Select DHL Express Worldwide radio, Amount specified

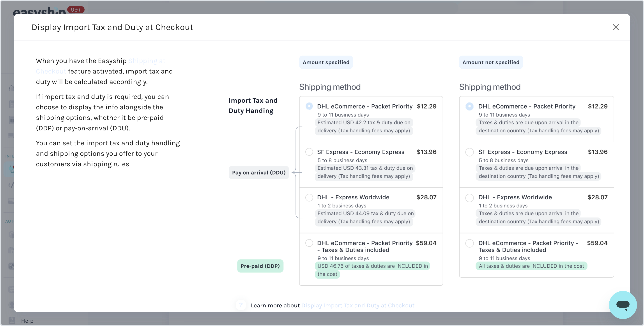[x=309, y=197]
